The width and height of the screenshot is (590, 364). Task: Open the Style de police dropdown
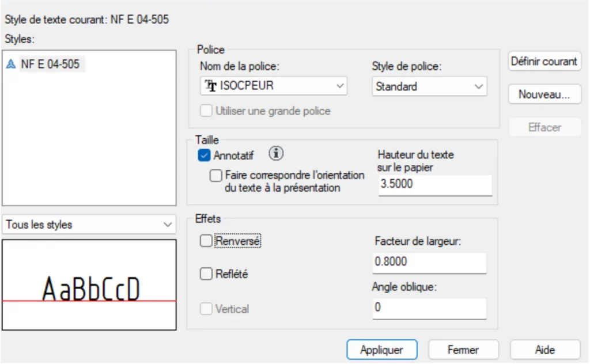pos(429,86)
